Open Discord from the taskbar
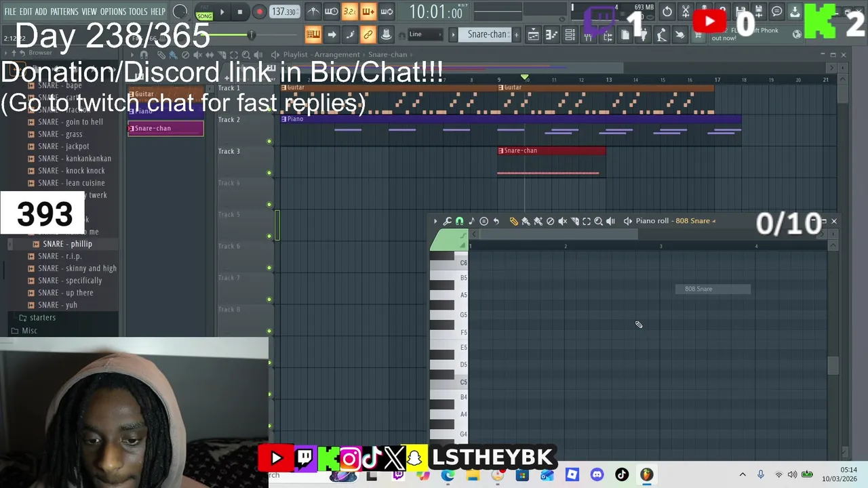 pyautogui.click(x=597, y=474)
